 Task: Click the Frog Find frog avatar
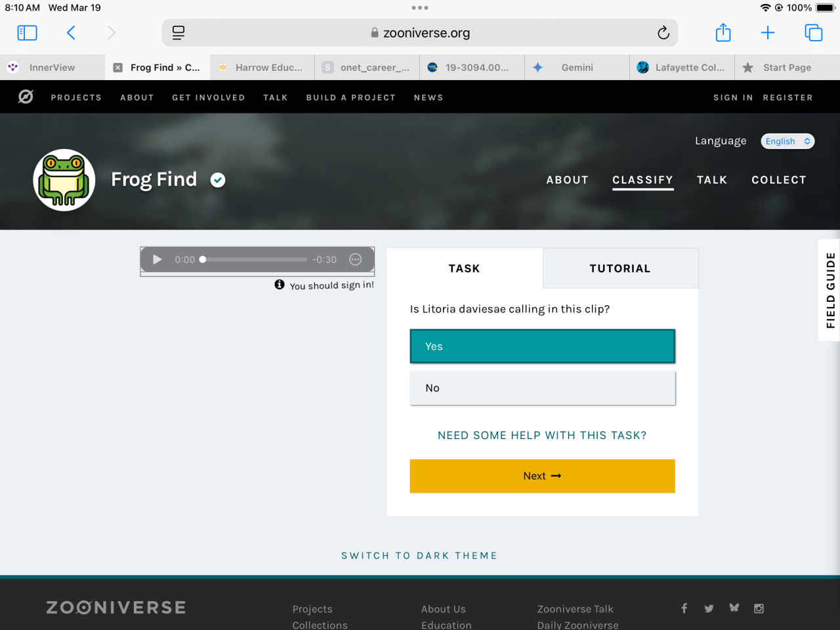pyautogui.click(x=64, y=180)
